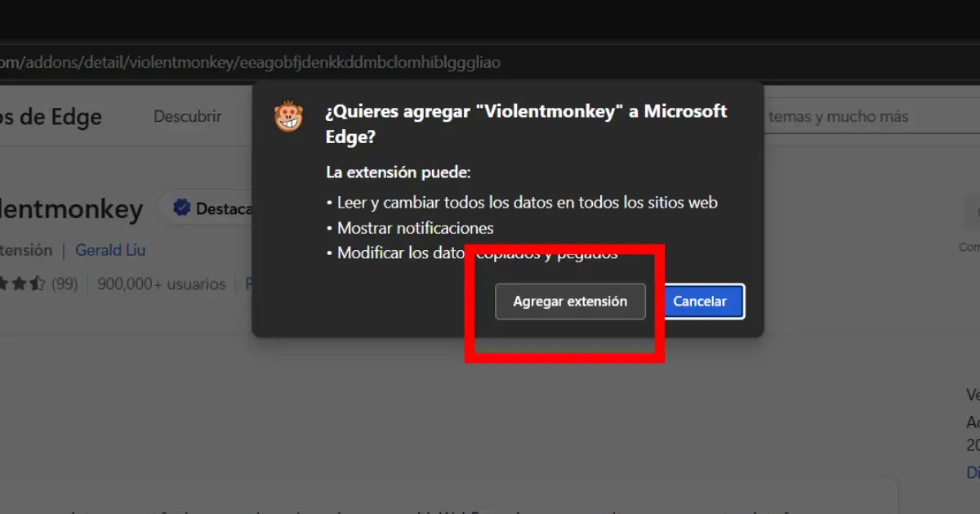Click the blue link at bottom right
This screenshot has width=980, height=514.
973,472
